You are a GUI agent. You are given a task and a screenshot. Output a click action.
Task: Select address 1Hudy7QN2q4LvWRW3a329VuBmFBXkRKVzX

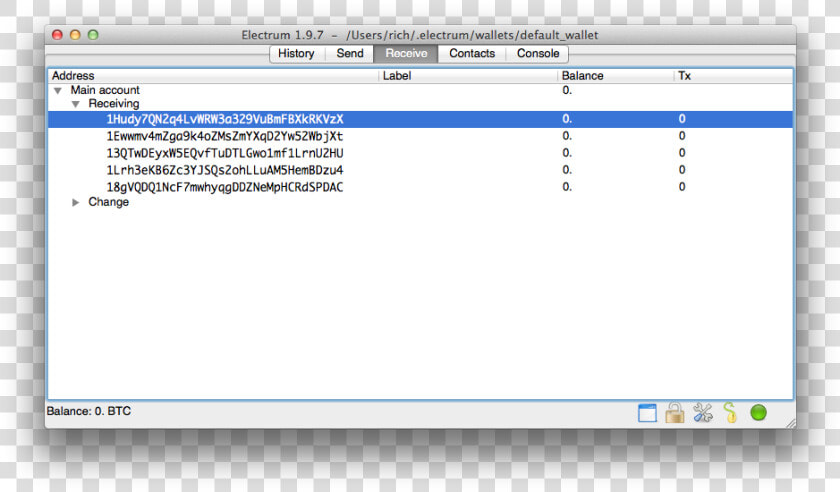[x=225, y=119]
